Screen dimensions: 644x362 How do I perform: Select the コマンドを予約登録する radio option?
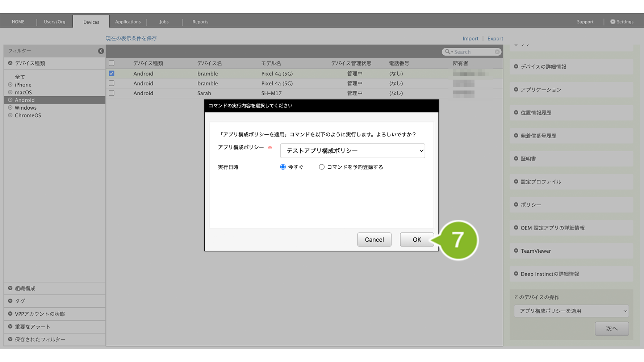[x=322, y=167]
